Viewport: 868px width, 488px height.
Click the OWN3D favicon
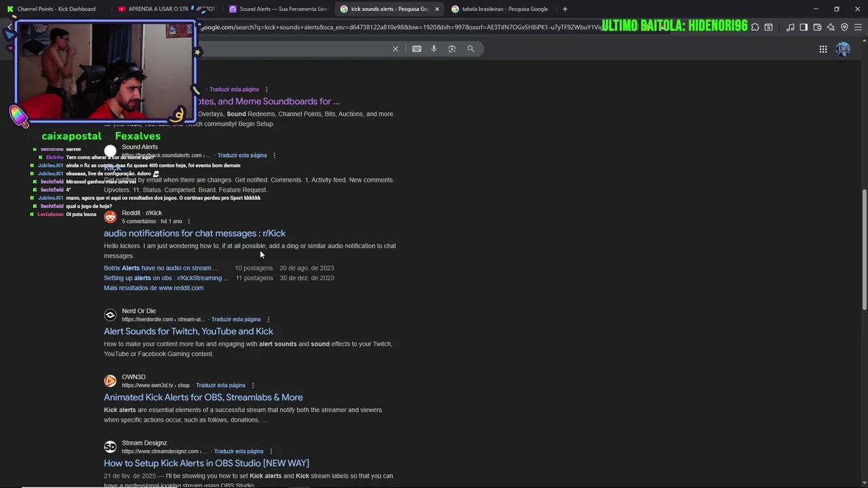[x=110, y=381]
